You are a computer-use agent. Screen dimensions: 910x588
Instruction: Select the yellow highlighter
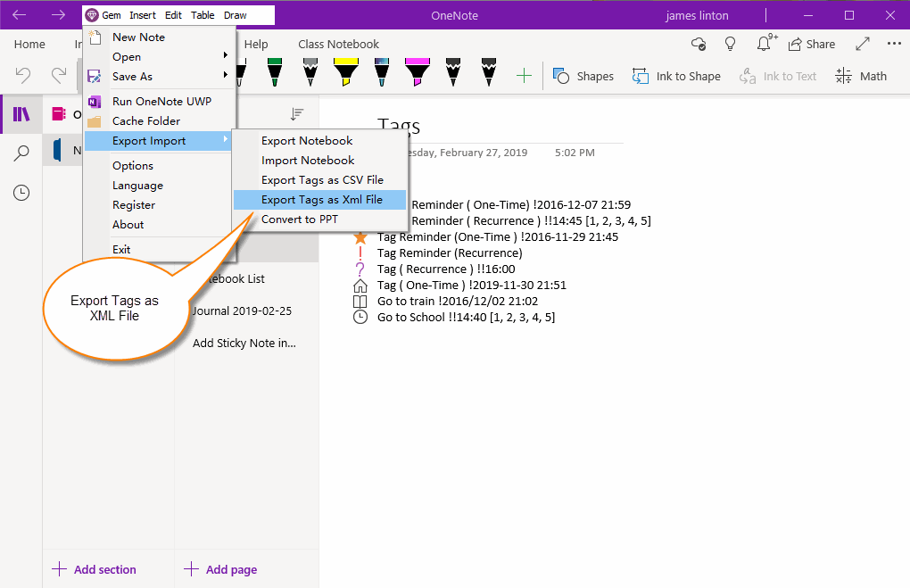click(x=346, y=72)
